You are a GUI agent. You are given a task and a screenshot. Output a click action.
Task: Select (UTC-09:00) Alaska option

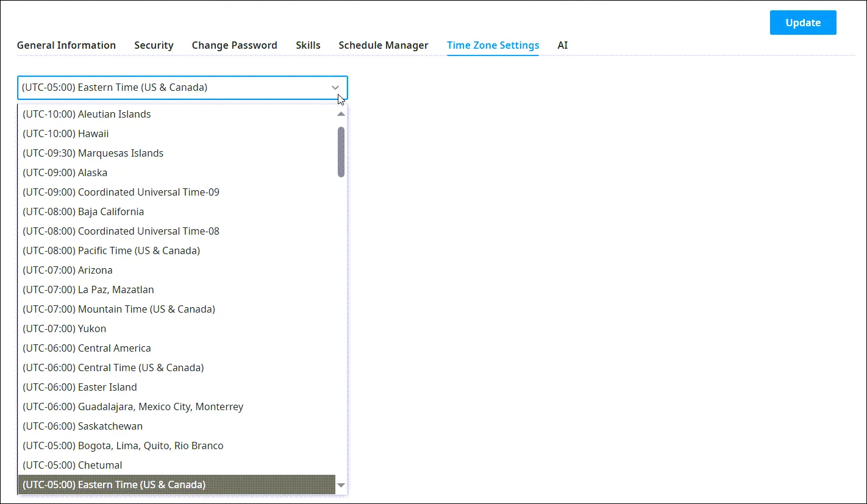[x=177, y=172]
